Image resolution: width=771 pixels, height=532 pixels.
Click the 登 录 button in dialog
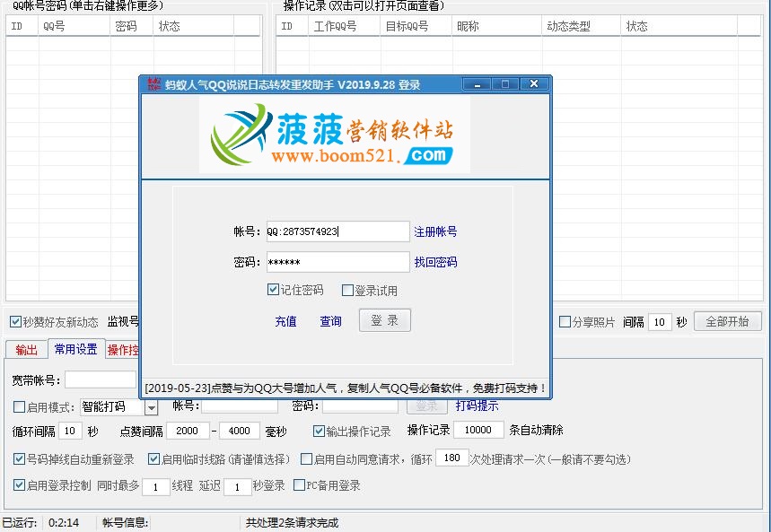pyautogui.click(x=384, y=320)
